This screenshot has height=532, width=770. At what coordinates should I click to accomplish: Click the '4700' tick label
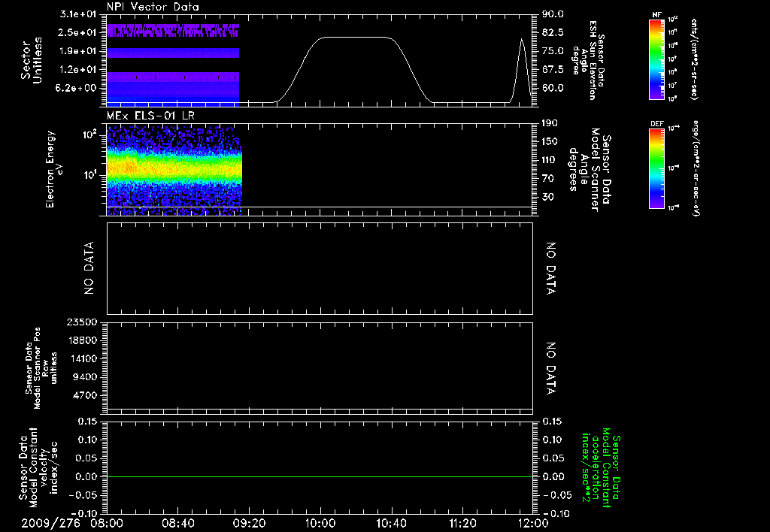[85, 395]
